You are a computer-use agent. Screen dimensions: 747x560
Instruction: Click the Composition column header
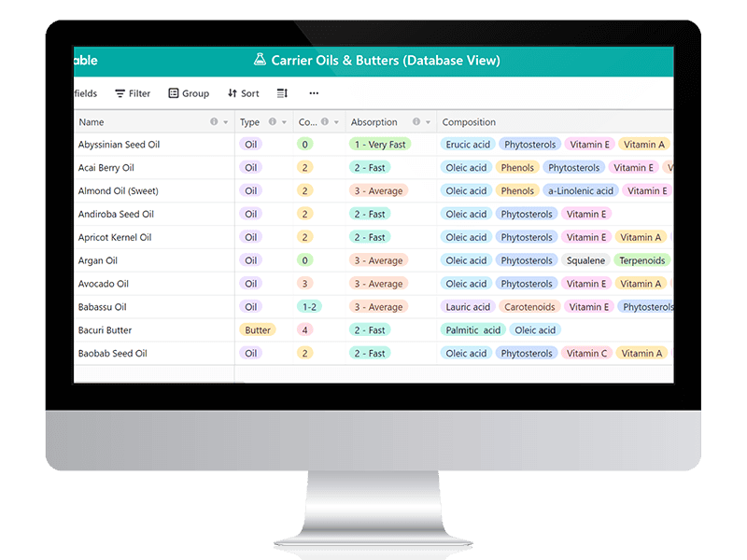click(469, 122)
